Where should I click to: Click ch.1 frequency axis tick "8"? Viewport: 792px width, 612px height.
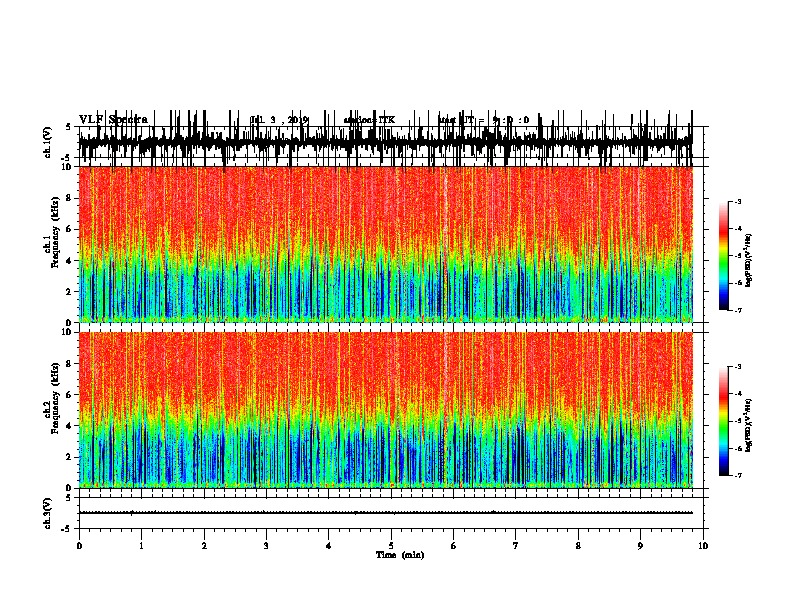point(70,198)
